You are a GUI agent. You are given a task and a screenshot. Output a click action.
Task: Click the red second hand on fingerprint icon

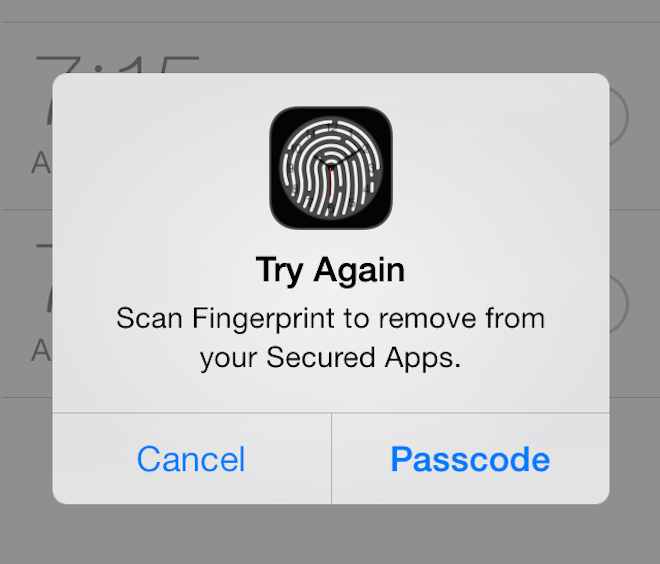point(330,185)
